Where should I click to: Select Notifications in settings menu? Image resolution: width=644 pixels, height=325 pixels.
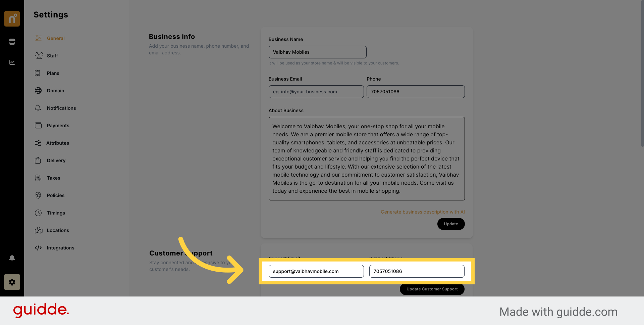(61, 108)
